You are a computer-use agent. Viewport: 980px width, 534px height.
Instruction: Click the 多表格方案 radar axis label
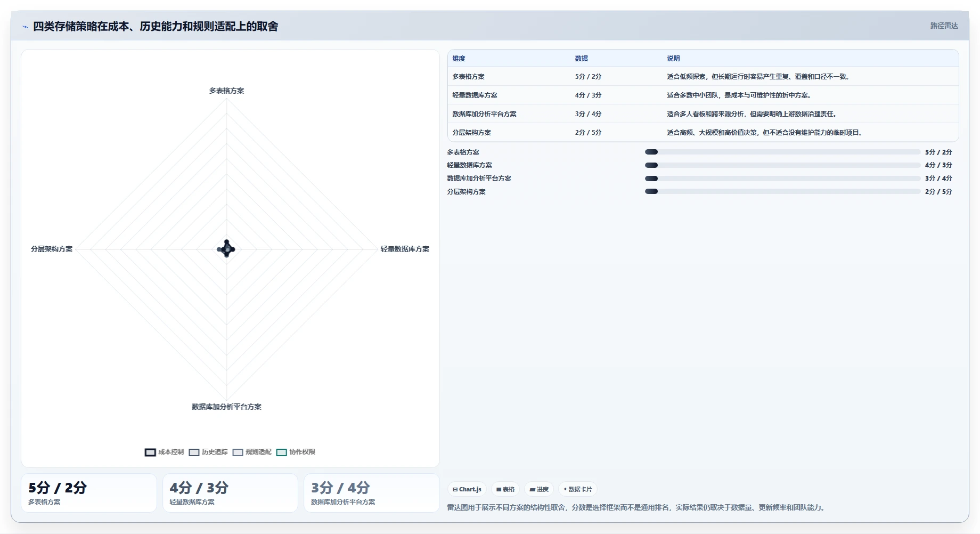coord(226,91)
